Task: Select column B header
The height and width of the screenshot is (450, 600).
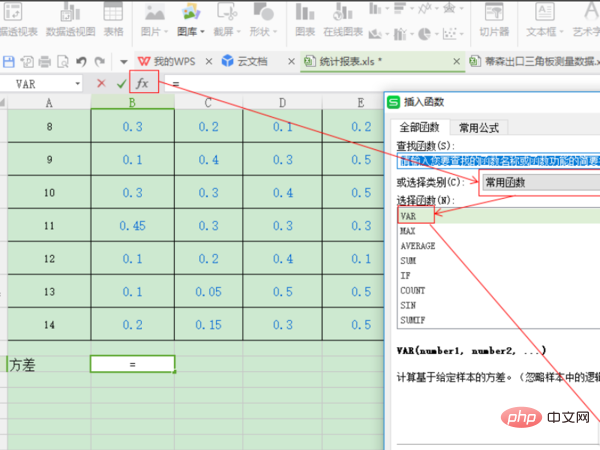Action: pos(132,102)
